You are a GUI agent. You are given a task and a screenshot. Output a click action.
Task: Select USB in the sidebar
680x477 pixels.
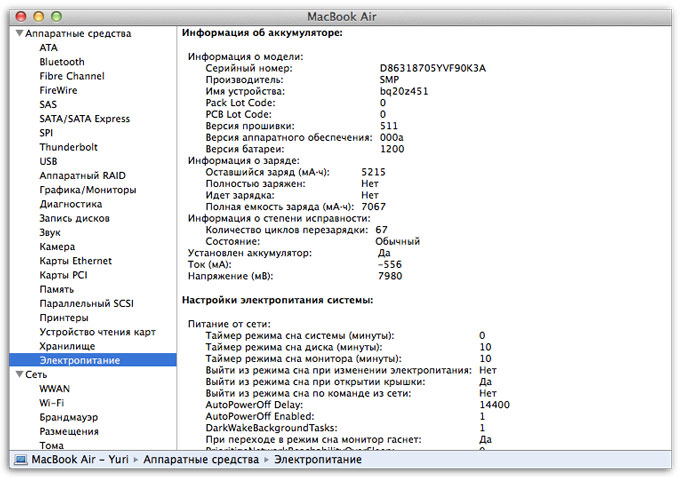click(49, 161)
